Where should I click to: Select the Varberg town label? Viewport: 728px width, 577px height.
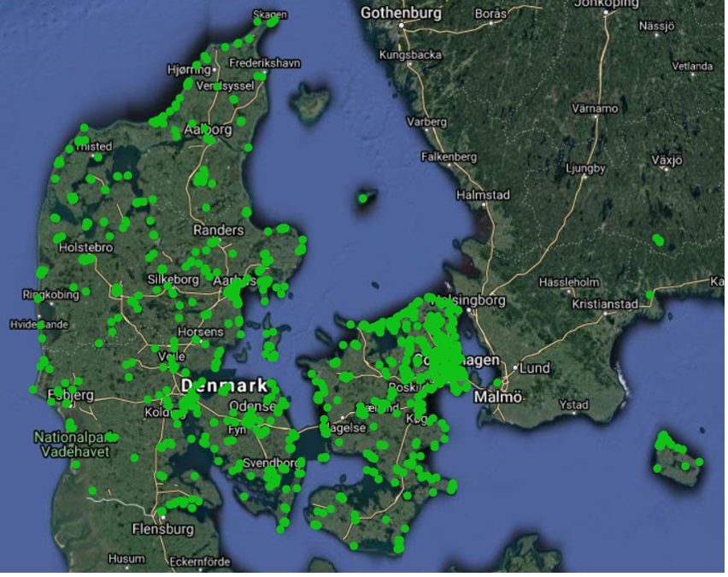coord(426,122)
